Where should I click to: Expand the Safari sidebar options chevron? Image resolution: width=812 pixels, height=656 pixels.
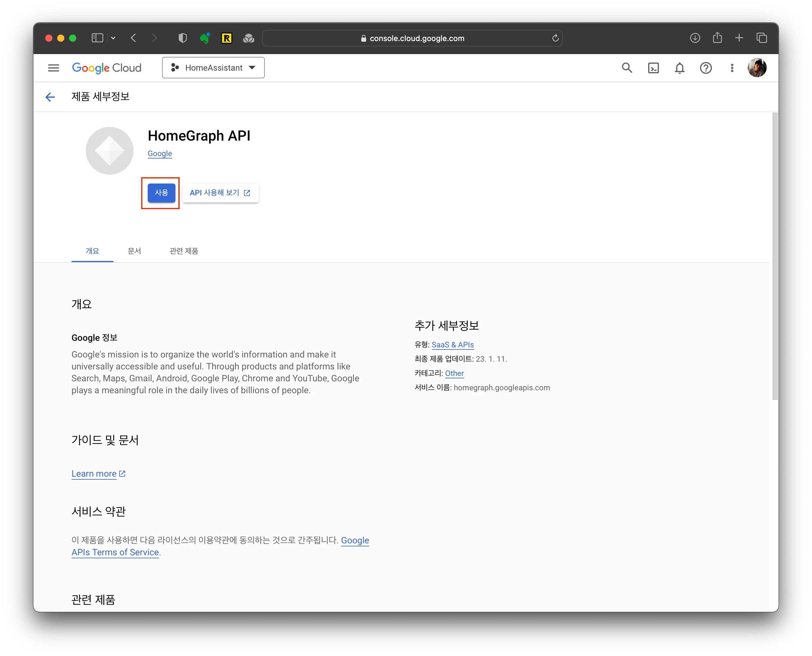pyautogui.click(x=113, y=38)
